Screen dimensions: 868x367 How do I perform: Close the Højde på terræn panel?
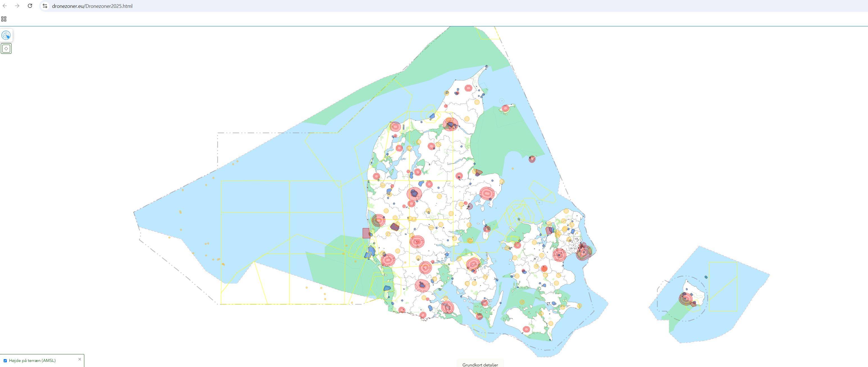coord(80,359)
